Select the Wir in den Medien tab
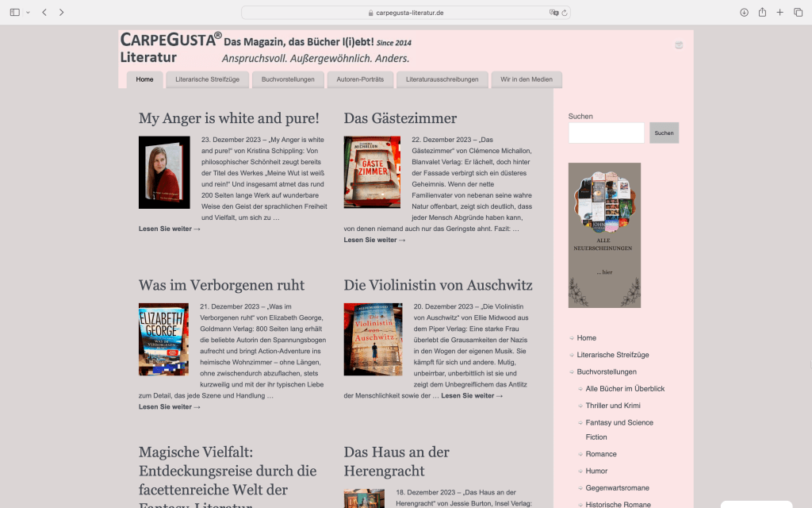The height and width of the screenshot is (508, 812). coord(527,79)
